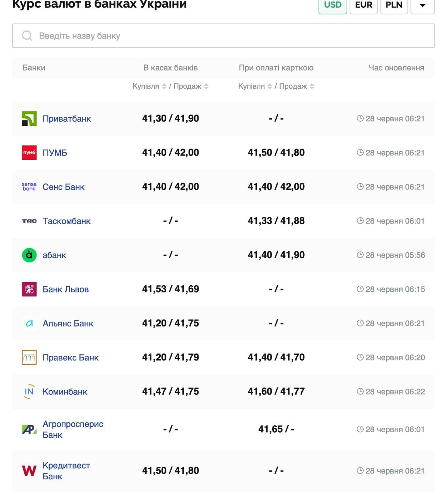Click the Agroprosperis Bank logo icon

coord(29,429)
